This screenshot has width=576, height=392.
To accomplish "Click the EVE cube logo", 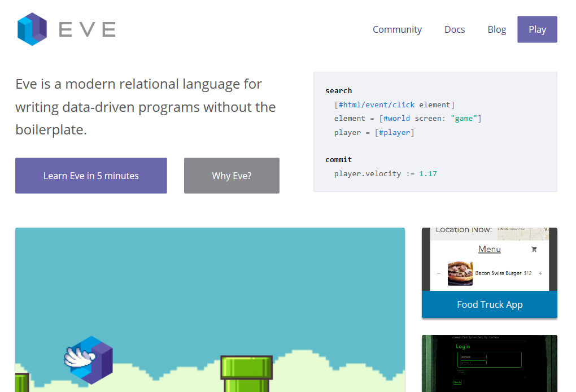I will click(31, 29).
